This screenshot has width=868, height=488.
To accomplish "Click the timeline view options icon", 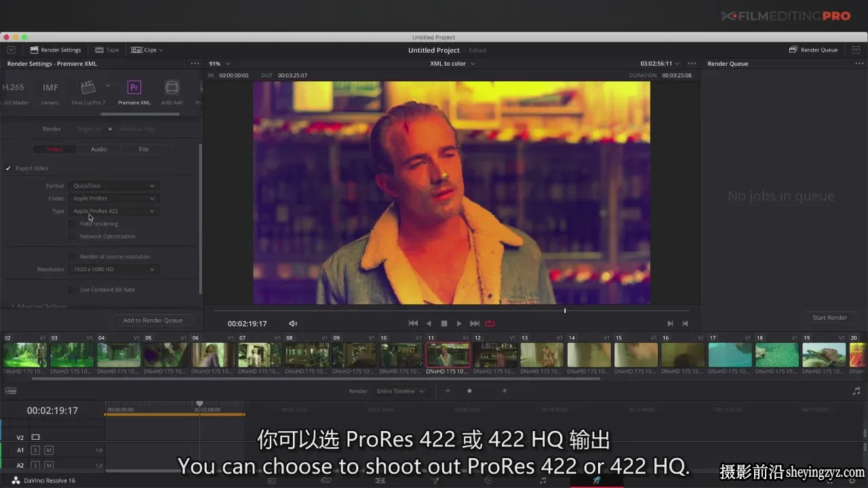I will point(10,391).
